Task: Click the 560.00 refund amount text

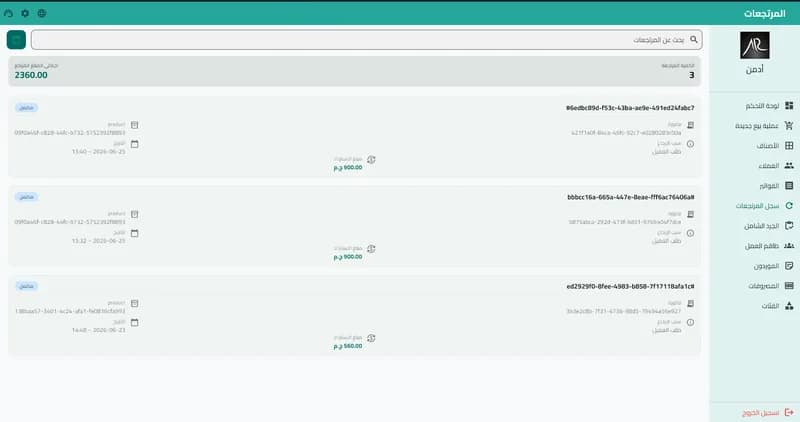Action: pyautogui.click(x=348, y=346)
